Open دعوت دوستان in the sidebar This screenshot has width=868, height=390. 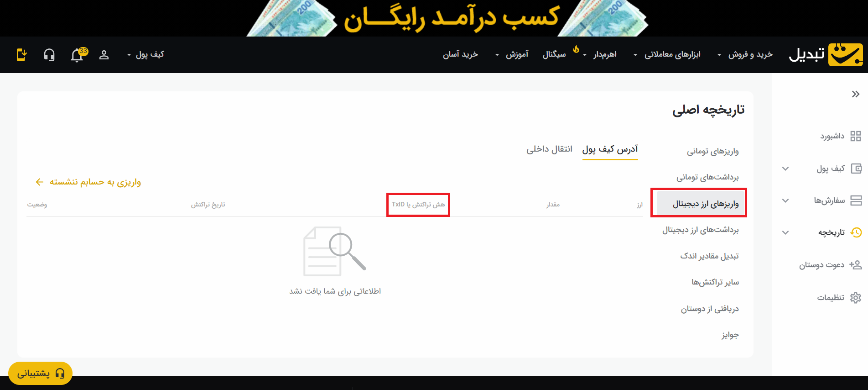pos(830,265)
